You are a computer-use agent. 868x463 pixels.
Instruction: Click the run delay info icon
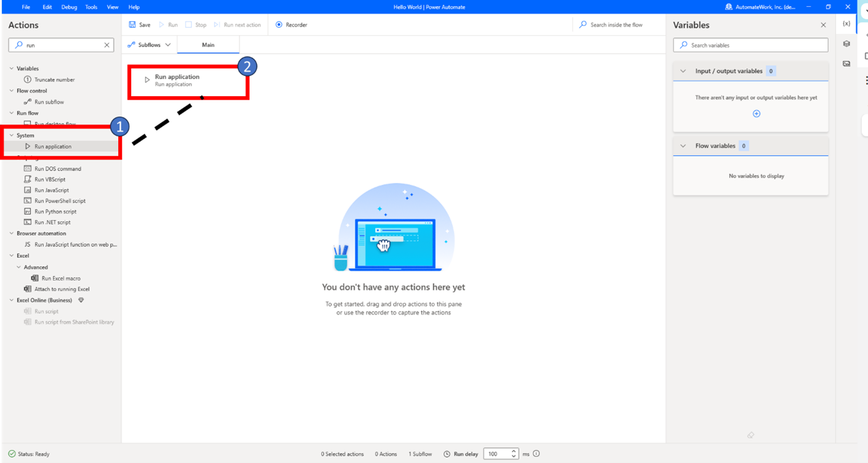pos(536,454)
